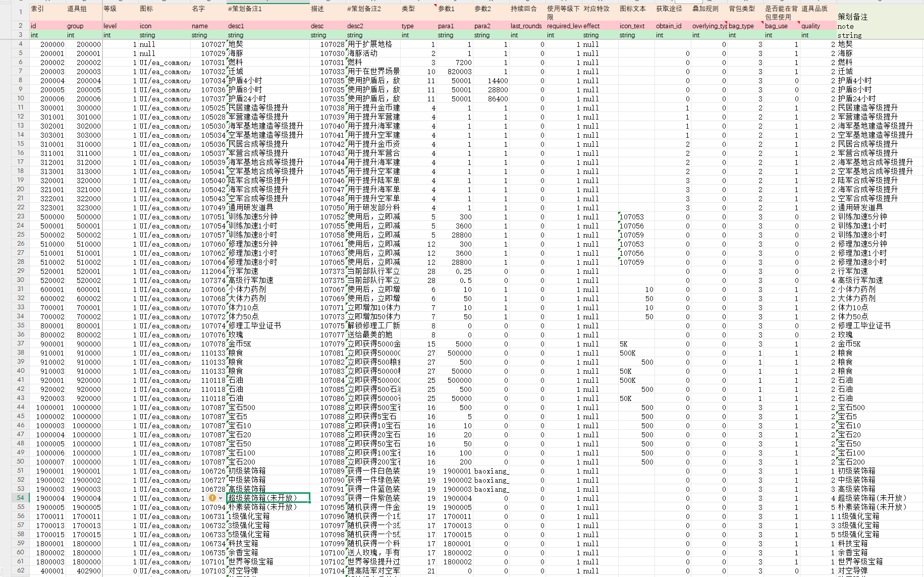
Task: Click the cell containing 86400
Action: (x=492, y=99)
